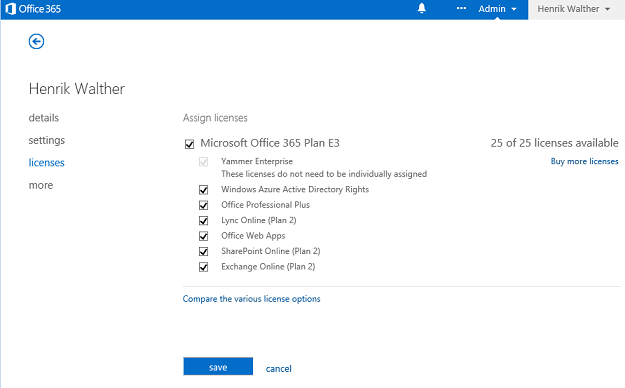This screenshot has width=625, height=388.
Task: Expand the Admin dropdown
Action: point(497,9)
